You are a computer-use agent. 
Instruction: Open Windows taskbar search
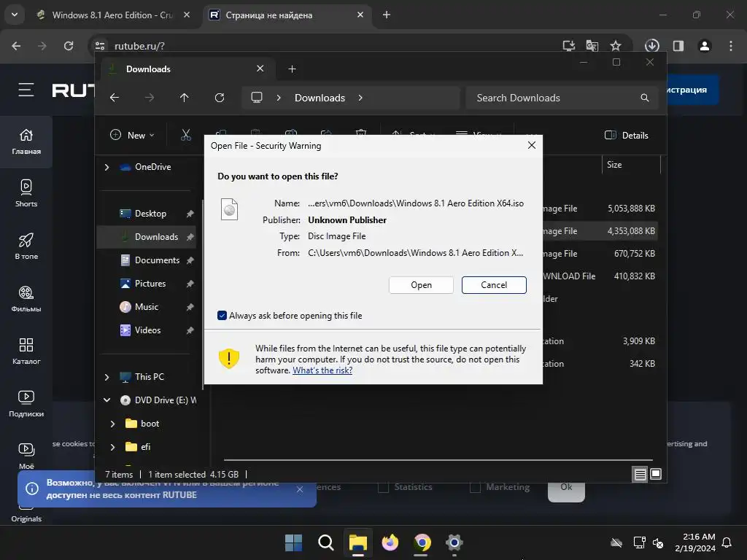326,542
